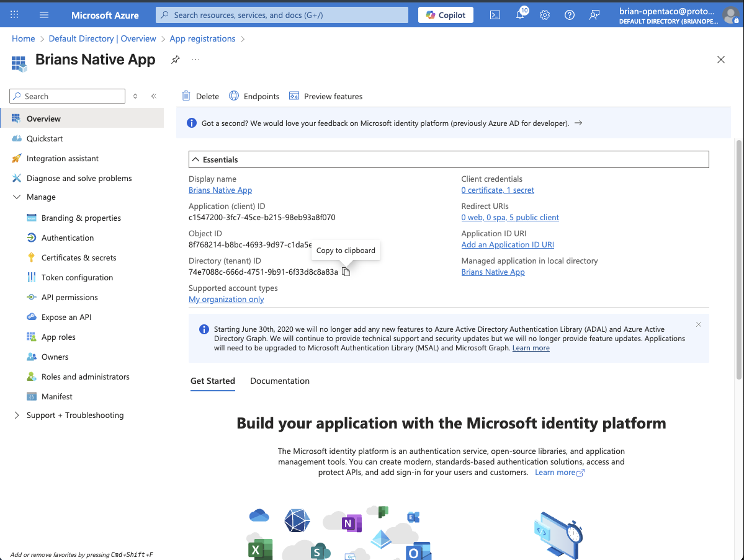This screenshot has height=560, width=744.
Task: Pin Brians Native App using the pin icon
Action: point(175,60)
